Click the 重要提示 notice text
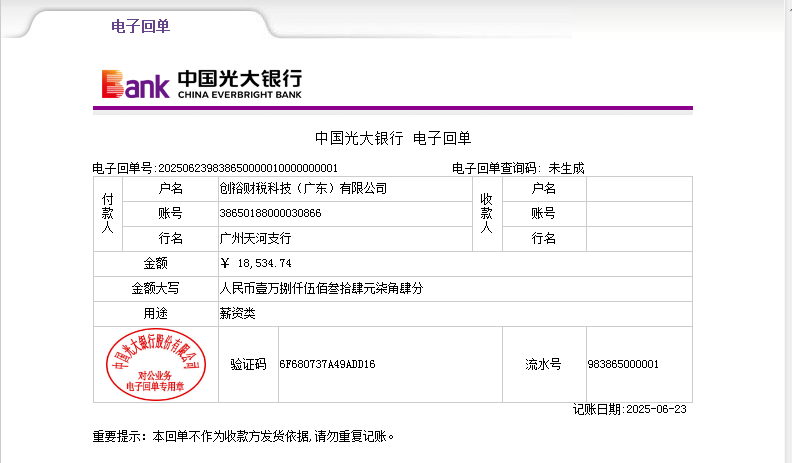Viewport: 792px width, 463px height. [243, 436]
